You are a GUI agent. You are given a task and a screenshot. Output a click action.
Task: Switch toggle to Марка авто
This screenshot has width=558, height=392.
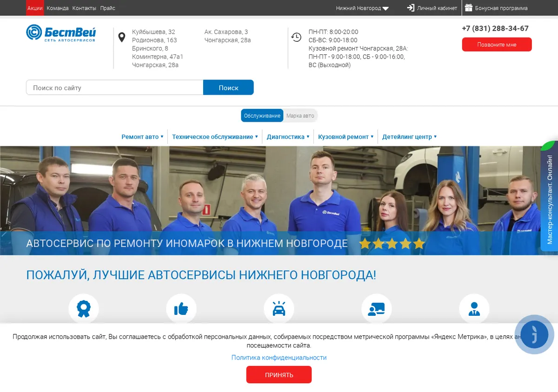point(300,116)
